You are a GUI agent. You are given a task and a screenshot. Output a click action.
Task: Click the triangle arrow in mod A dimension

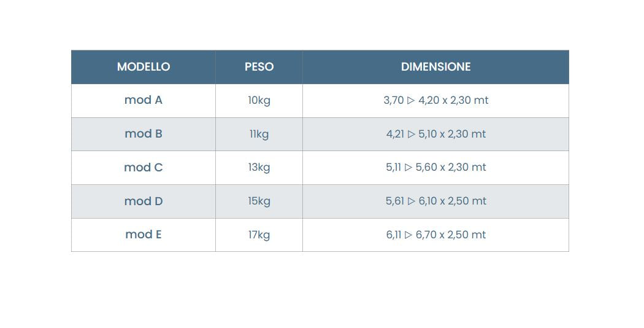point(411,100)
